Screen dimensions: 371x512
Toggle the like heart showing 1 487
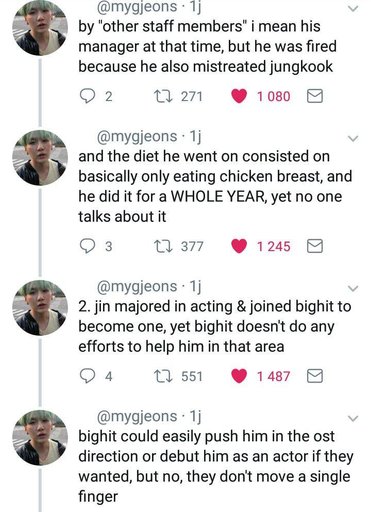(239, 376)
